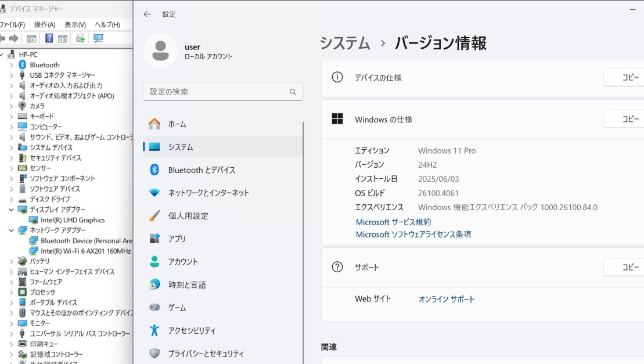644x364 pixels.
Task: Click the インストール日 value 2025/06/03
Action: pyautogui.click(x=438, y=179)
